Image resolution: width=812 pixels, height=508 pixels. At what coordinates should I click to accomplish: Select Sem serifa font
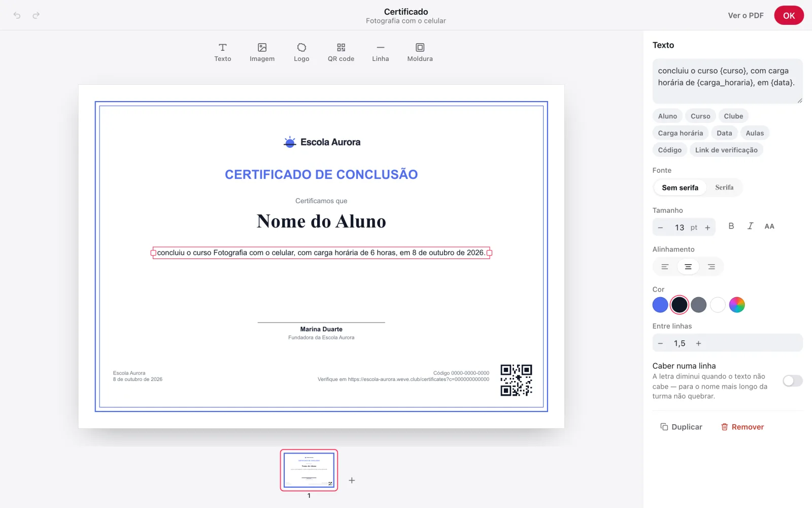click(x=680, y=187)
